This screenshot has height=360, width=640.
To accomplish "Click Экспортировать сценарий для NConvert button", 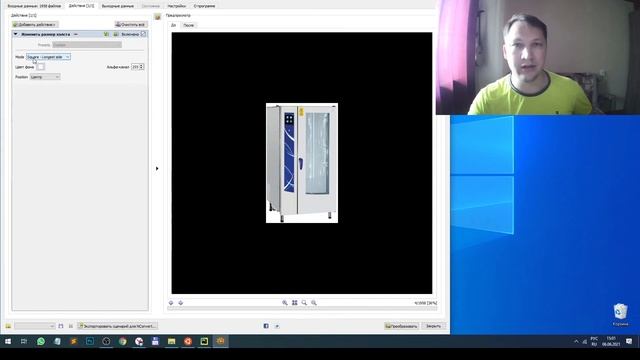I will coord(118,326).
